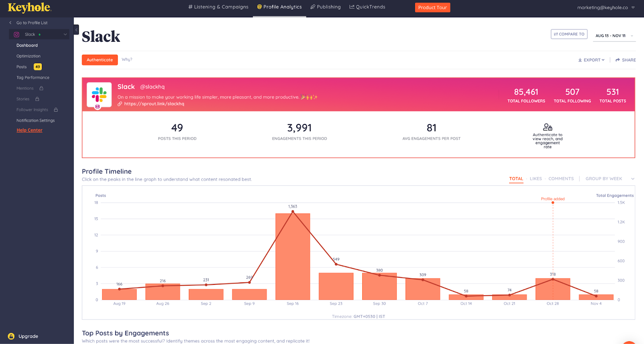Select the Total timeline view
Viewport: 644px width, 344px height.
click(x=516, y=179)
